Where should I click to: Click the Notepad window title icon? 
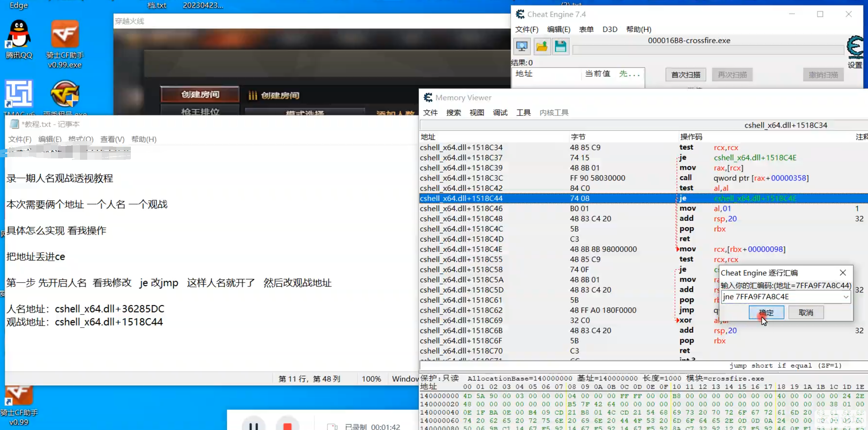click(14, 124)
